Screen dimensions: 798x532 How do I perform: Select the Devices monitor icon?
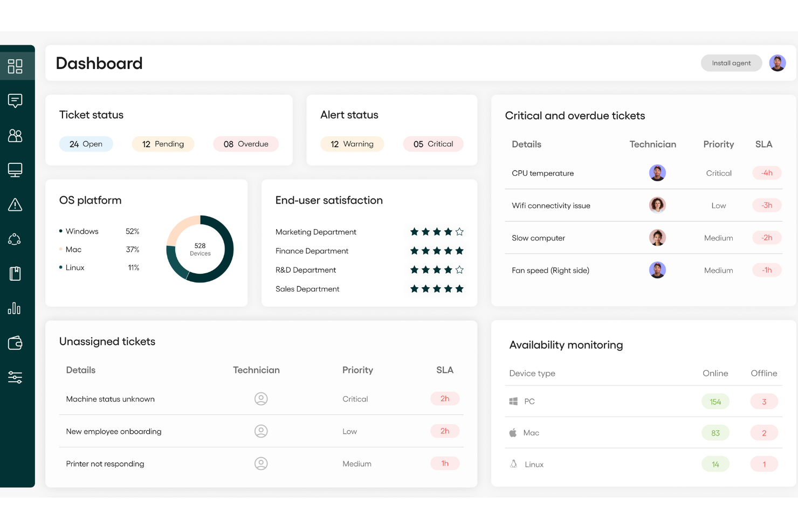(x=15, y=169)
